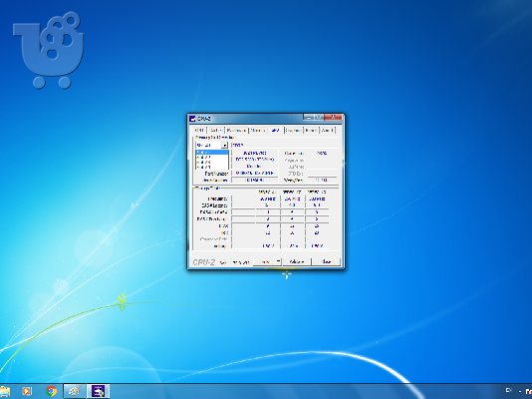The image size is (532, 399).
Task: Click the EN language indicator in the tray
Action: click(x=509, y=390)
